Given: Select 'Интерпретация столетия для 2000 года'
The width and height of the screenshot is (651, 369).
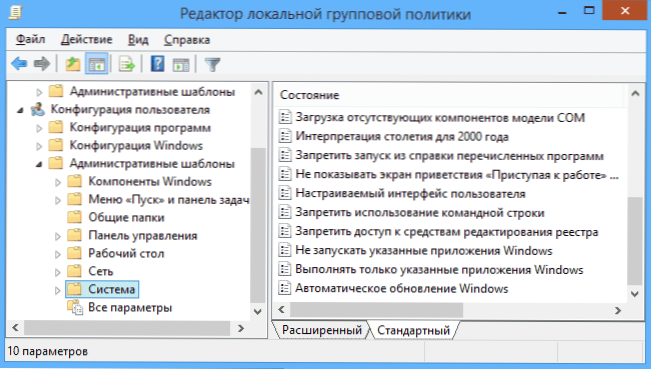Looking at the screenshot, I should (401, 137).
